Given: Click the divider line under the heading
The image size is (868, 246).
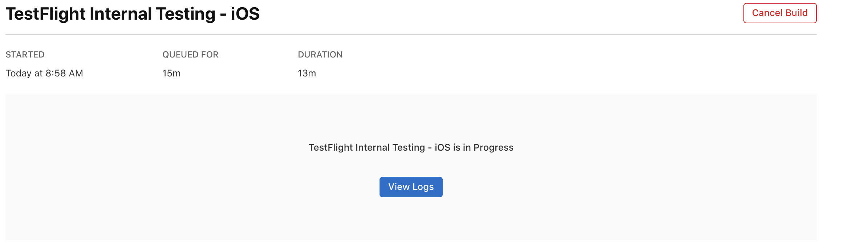Looking at the screenshot, I should click(x=411, y=35).
